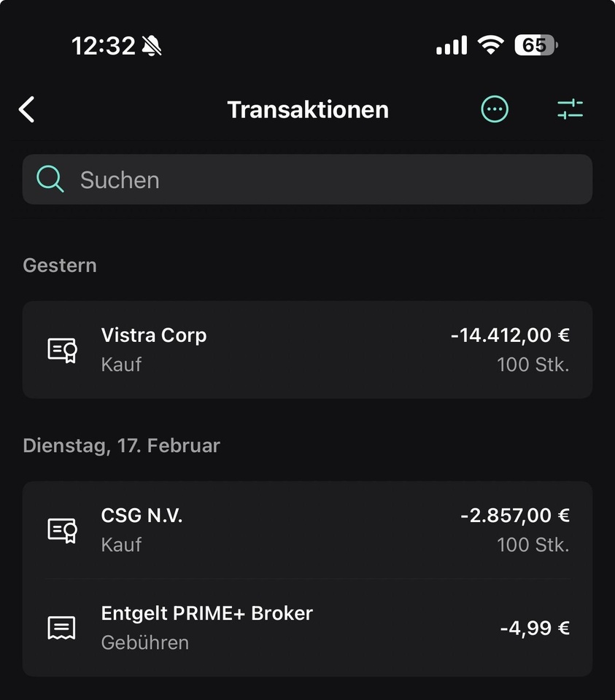Tap the Vistra Corp certificate icon
Image resolution: width=615 pixels, height=700 pixels.
pyautogui.click(x=62, y=350)
